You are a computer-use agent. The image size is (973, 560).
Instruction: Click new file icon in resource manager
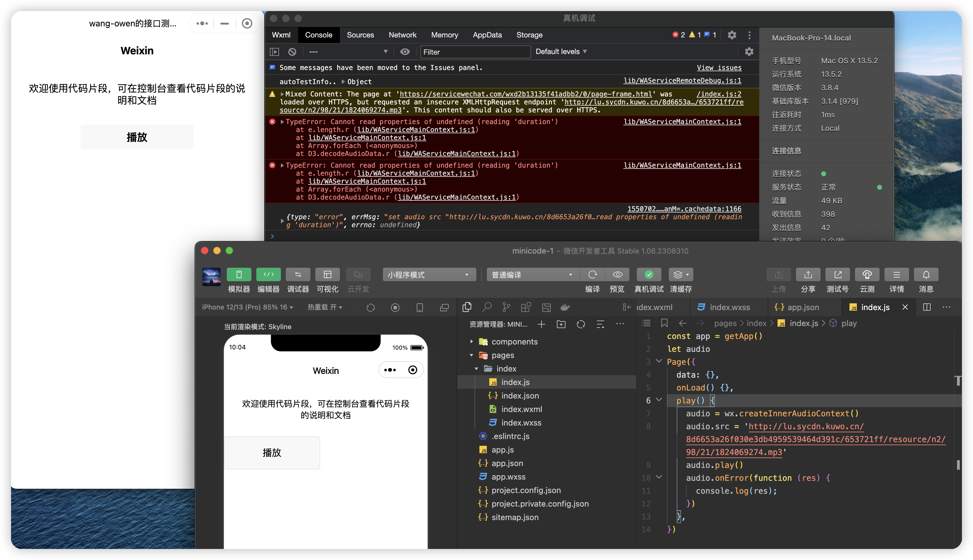tap(541, 324)
